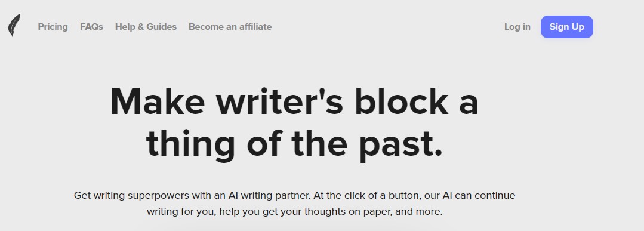Click the word "Make" in the headline
Screen dimensions: 644x231
pyautogui.click(x=158, y=101)
